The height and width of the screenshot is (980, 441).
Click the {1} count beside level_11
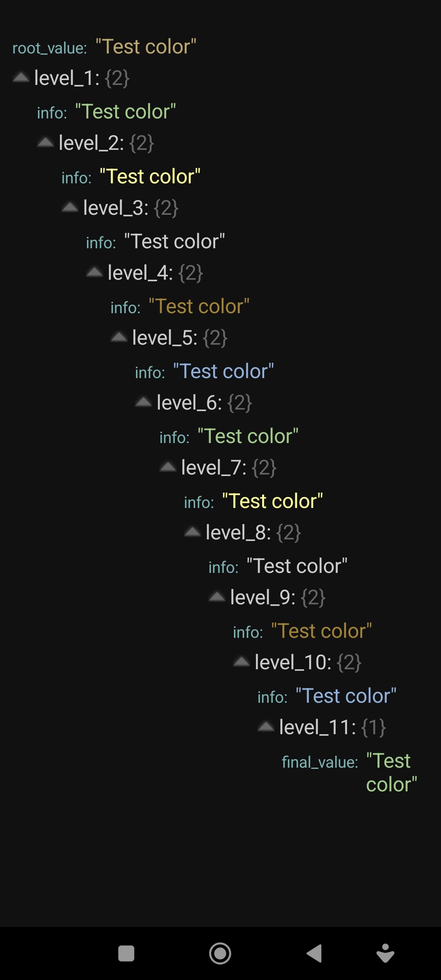pyautogui.click(x=374, y=727)
